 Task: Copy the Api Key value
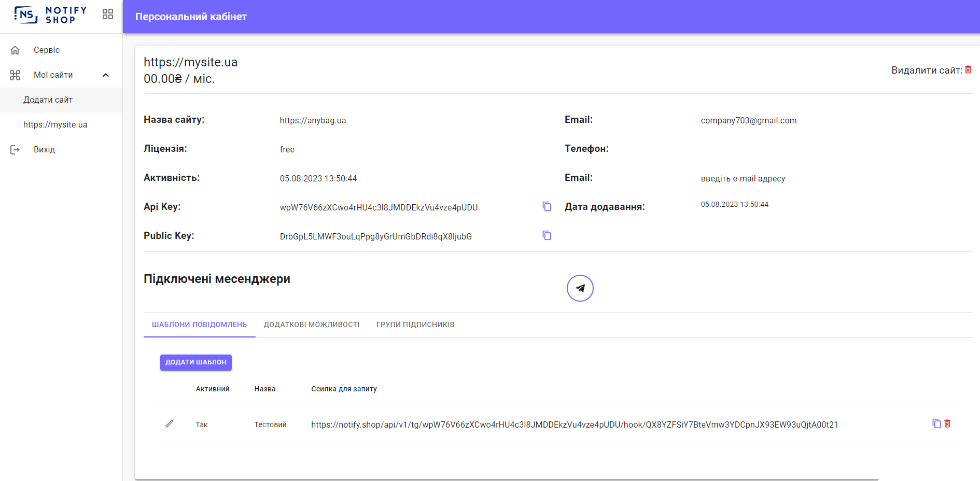pos(547,206)
